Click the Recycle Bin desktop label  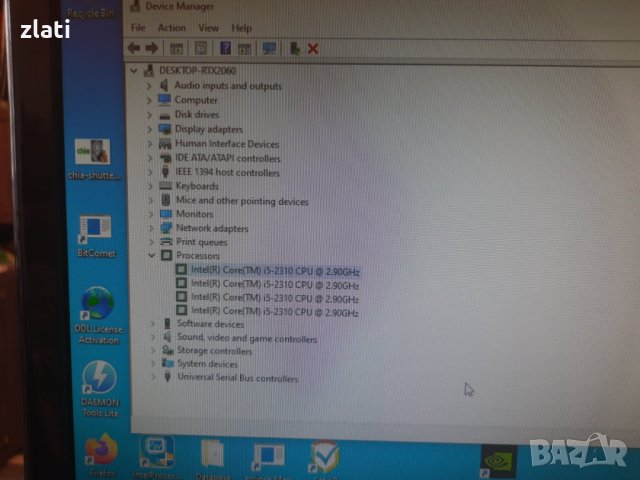pyautogui.click(x=90, y=14)
